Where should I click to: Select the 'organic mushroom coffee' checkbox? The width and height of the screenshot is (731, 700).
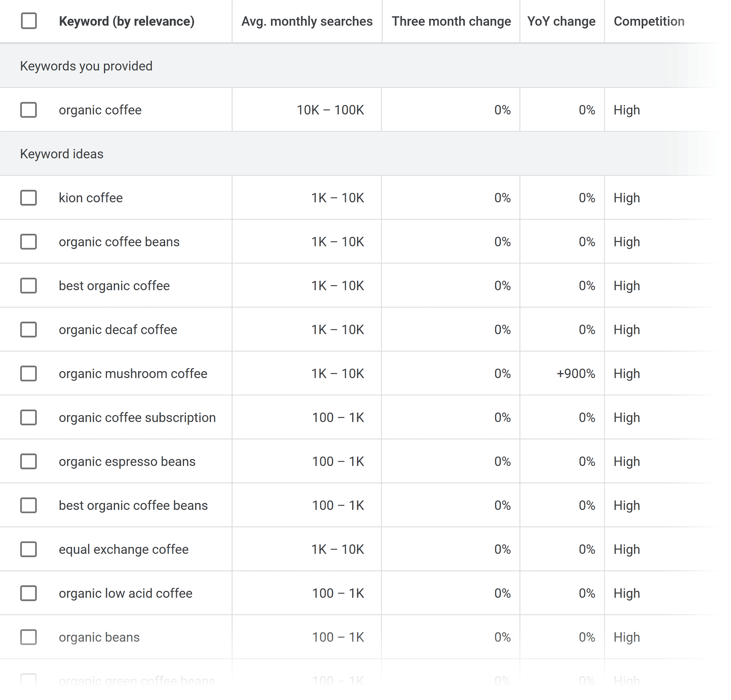[28, 374]
